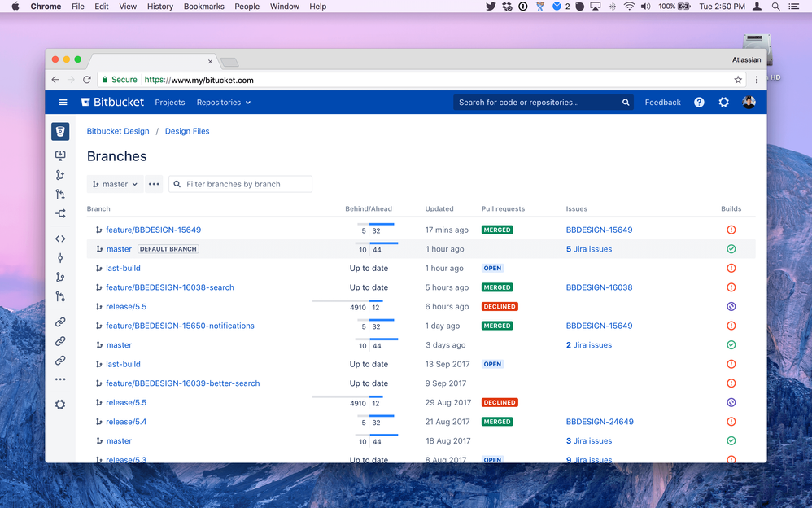This screenshot has width=812, height=508.
Task: Click the Filter branches by branch field
Action: click(x=240, y=184)
